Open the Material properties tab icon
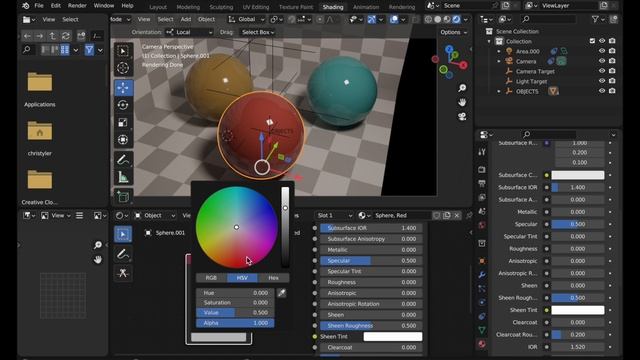Image resolution: width=640 pixels, height=360 pixels. point(482,344)
